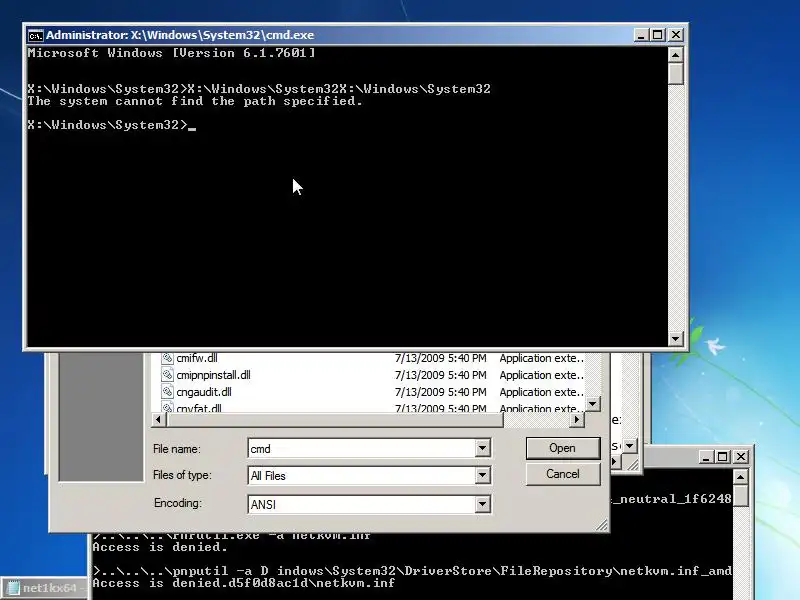Click the Open button in the file dialog
Image resolution: width=800 pixels, height=600 pixels.
point(562,448)
